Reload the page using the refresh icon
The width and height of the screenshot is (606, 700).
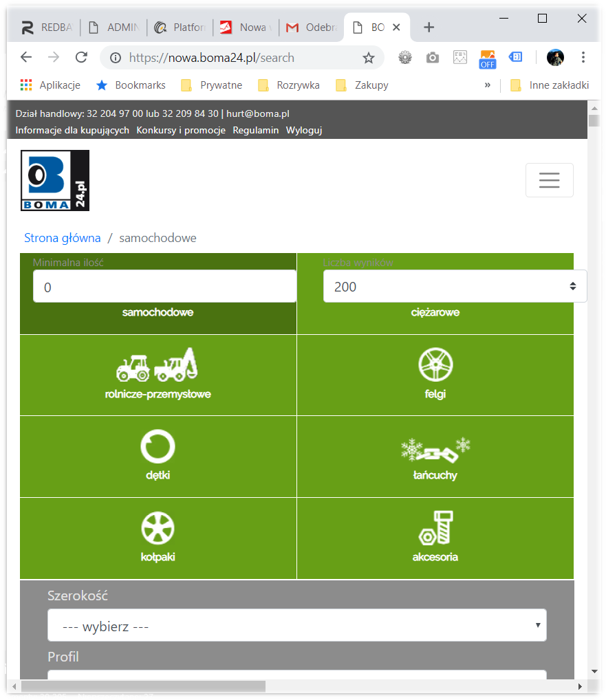(x=81, y=58)
